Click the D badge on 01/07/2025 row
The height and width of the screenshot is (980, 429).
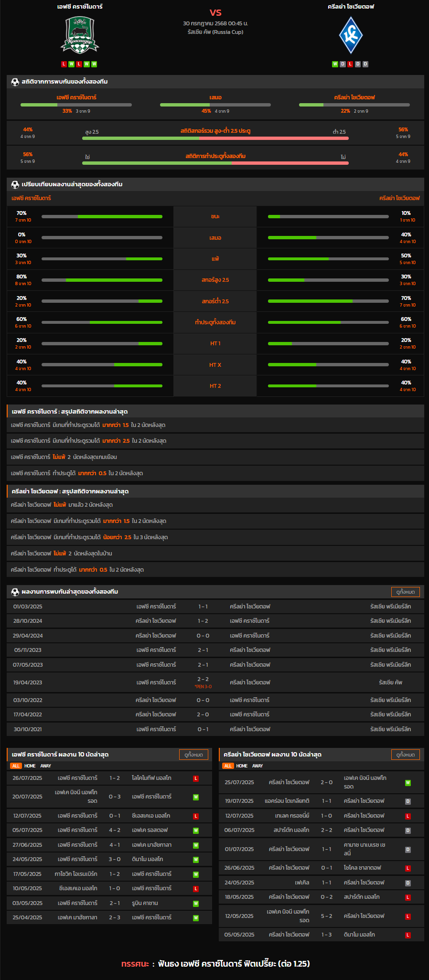coord(408,850)
